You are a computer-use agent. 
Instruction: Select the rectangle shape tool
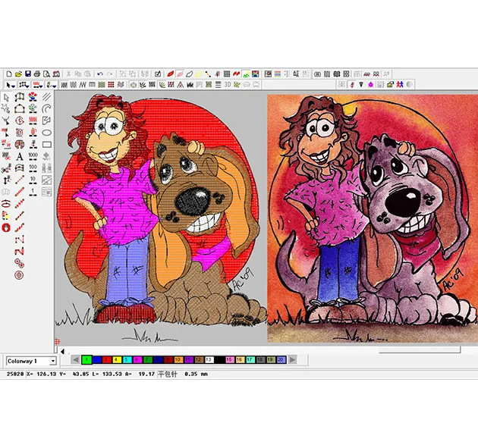click(46, 144)
